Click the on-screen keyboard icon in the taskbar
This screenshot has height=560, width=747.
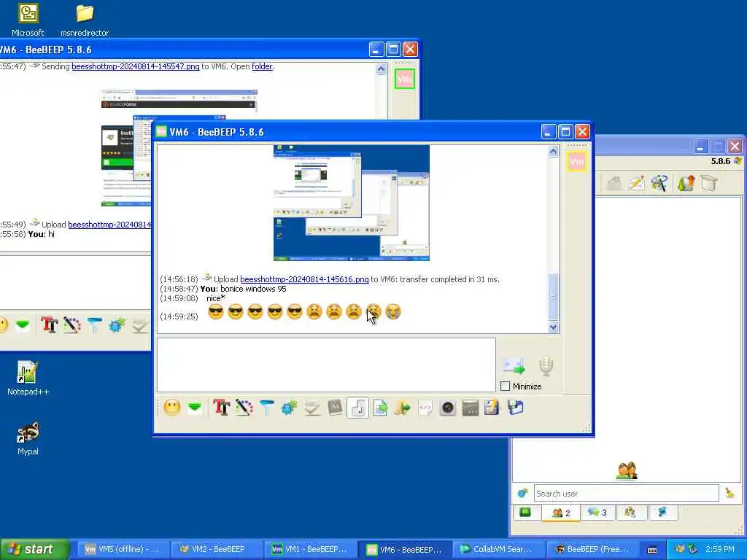[x=652, y=550]
